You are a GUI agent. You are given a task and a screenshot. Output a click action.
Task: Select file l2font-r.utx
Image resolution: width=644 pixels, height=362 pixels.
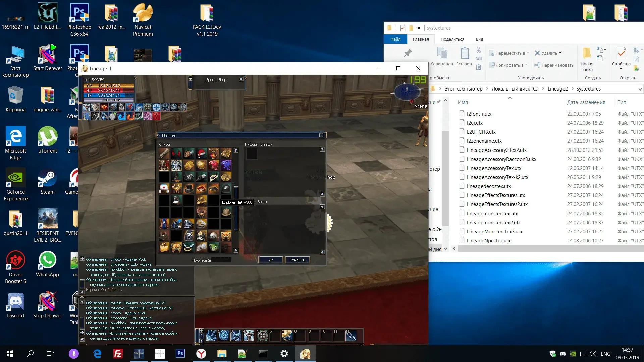479,114
